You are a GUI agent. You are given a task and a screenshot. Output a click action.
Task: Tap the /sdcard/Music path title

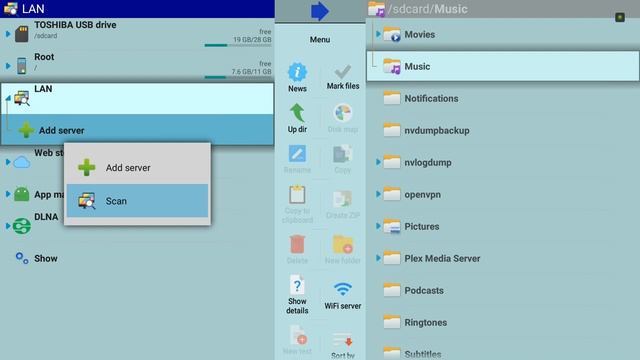427,9
